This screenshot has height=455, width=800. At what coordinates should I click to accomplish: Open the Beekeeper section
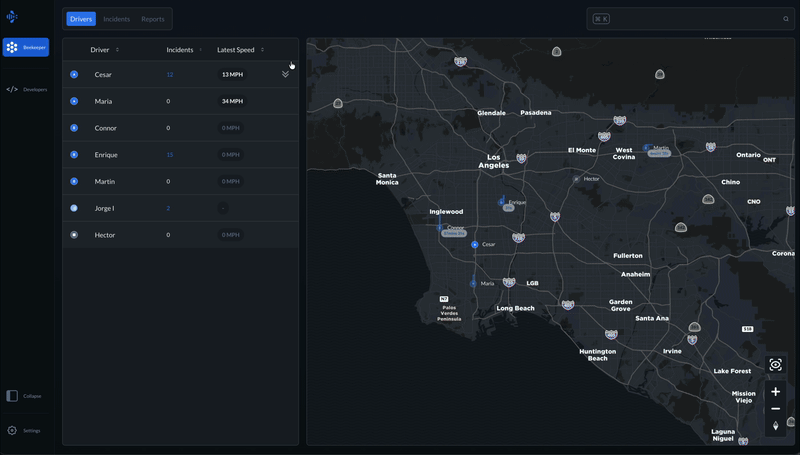pos(26,47)
